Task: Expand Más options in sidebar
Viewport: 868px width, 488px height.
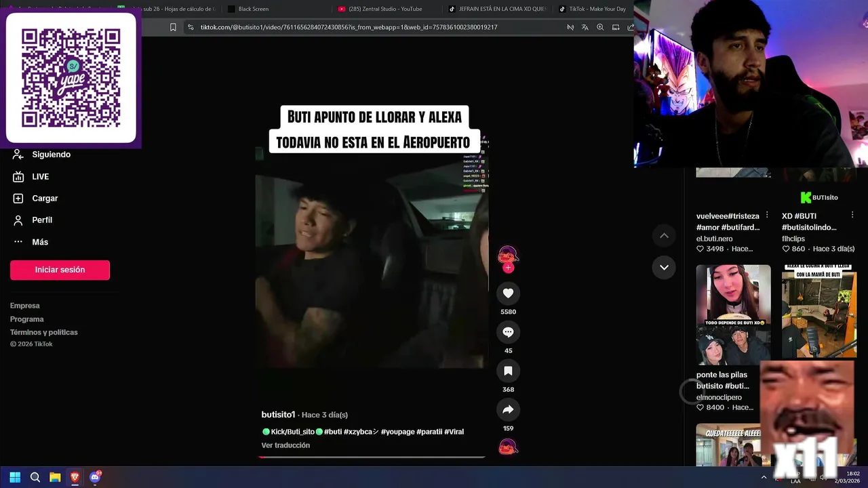Action: coord(31,242)
